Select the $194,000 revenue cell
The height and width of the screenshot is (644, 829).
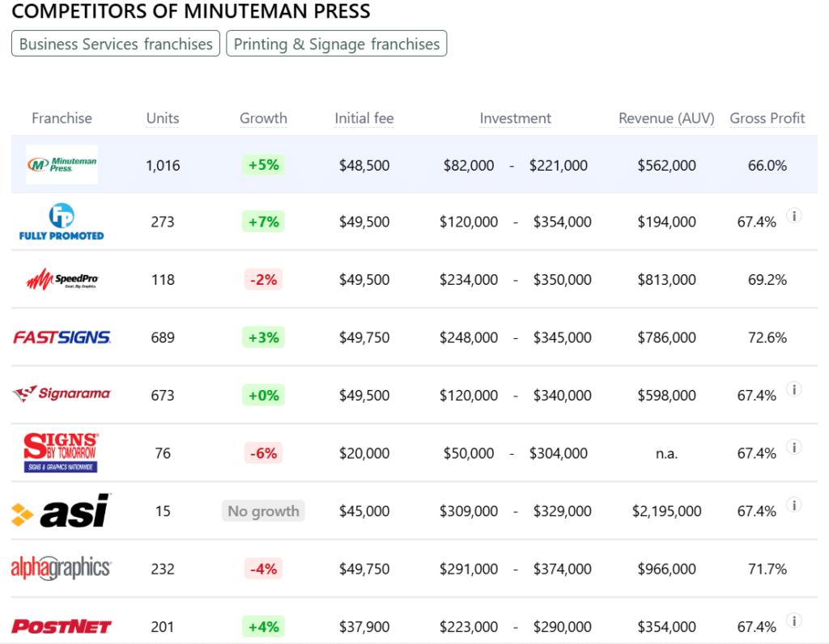(667, 222)
